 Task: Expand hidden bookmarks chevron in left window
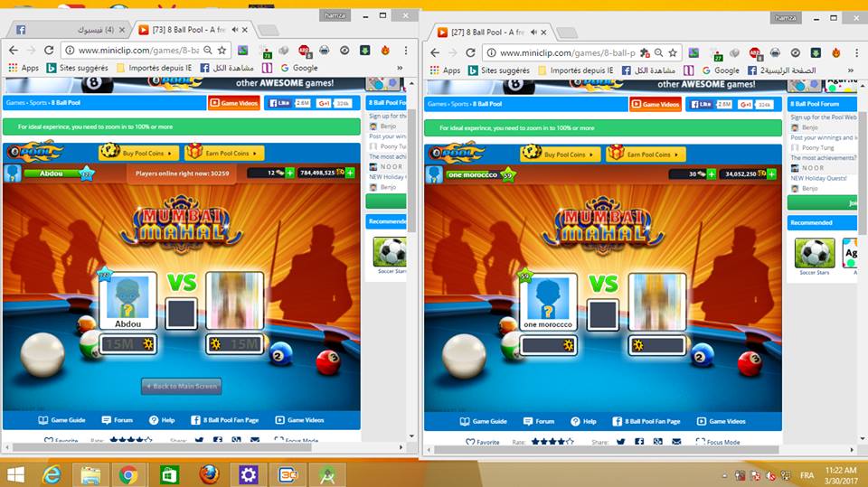[400, 68]
